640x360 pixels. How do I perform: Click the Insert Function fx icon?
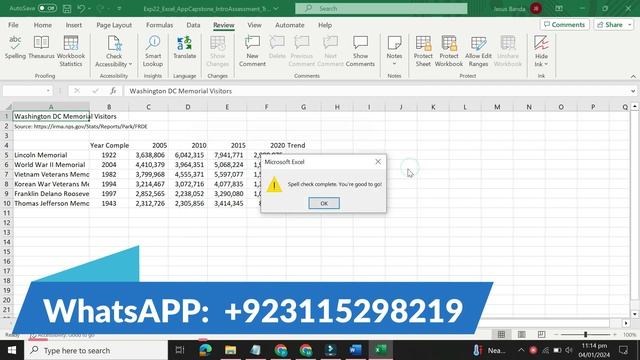(x=113, y=91)
